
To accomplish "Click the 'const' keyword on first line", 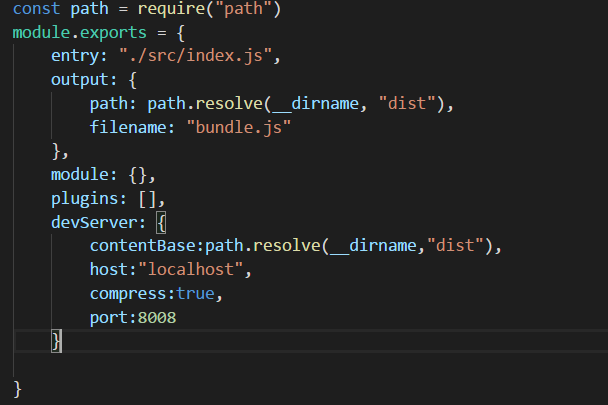I will click(36, 9).
